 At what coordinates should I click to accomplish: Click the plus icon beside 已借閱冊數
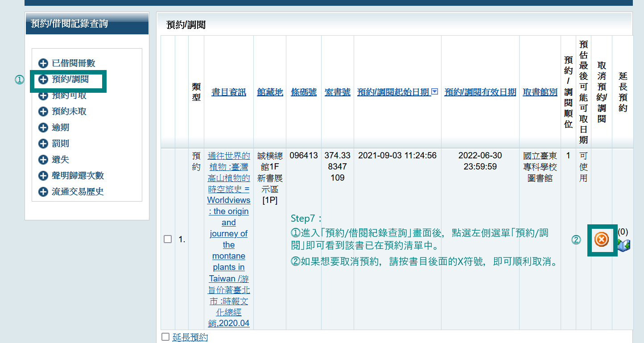coord(43,63)
